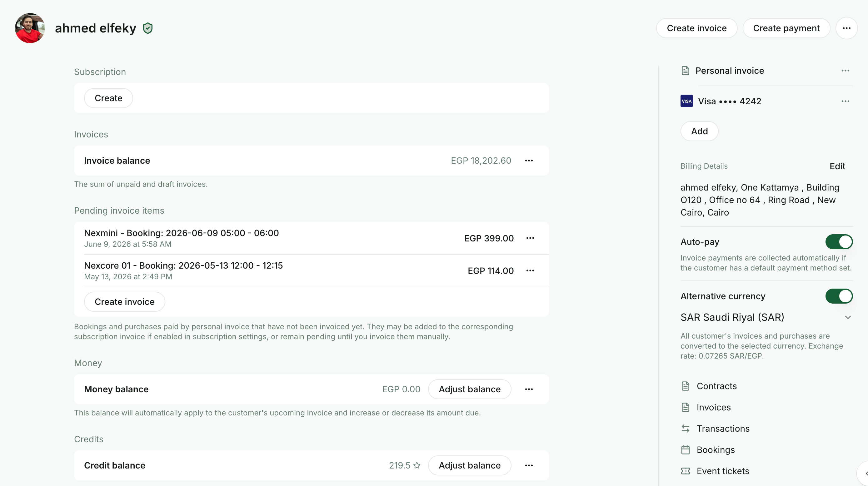
Task: Expand the SAR Saudi Riyal currency dropdown
Action: [x=766, y=317]
